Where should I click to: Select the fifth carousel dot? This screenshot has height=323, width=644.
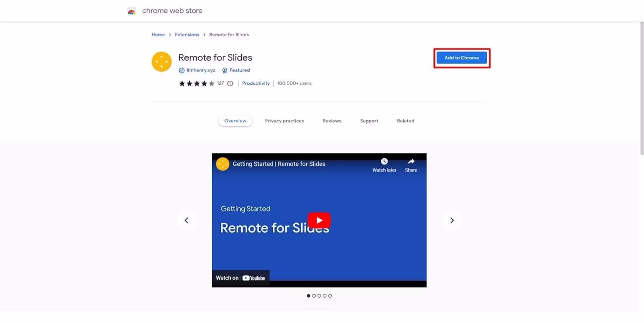point(330,296)
